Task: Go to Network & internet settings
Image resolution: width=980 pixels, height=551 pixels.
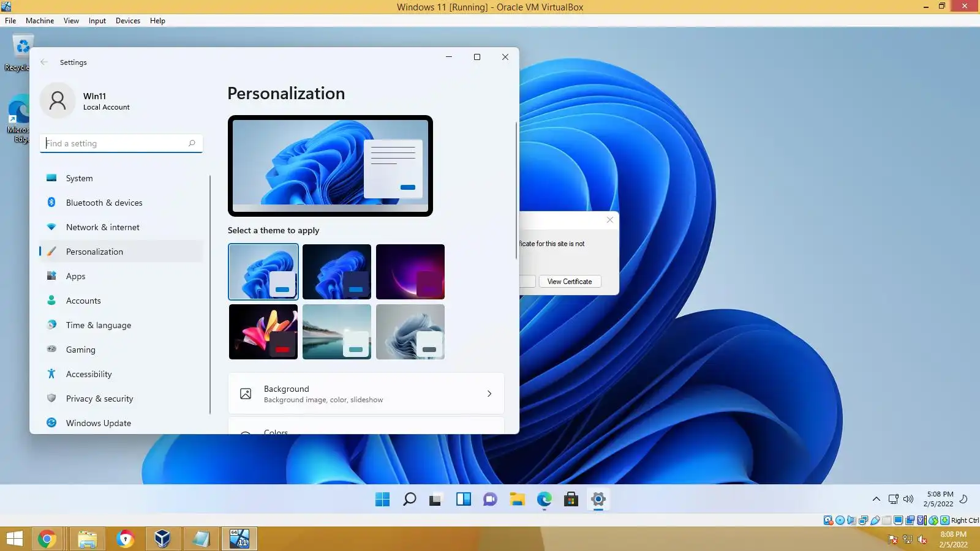Action: [x=121, y=227]
